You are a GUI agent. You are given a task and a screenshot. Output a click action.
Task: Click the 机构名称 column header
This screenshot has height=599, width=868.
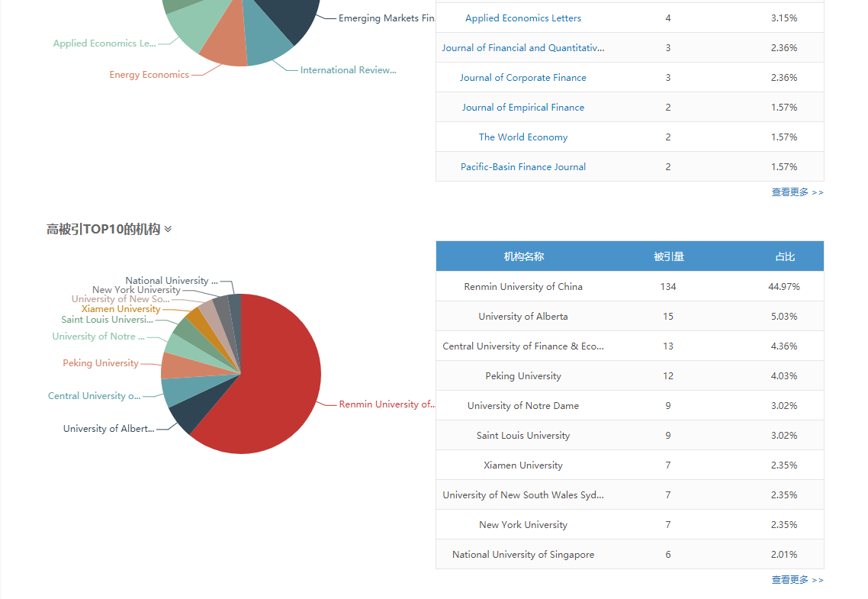pos(524,257)
